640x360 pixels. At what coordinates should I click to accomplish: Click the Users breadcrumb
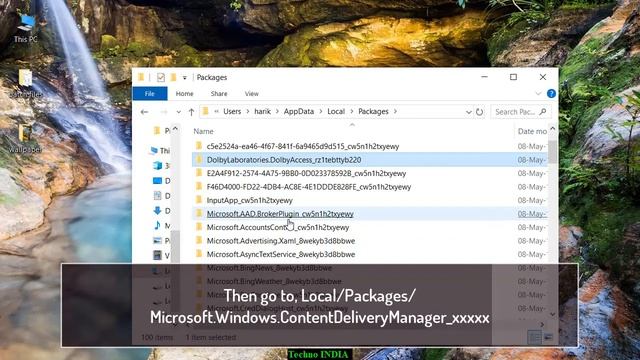click(232, 111)
